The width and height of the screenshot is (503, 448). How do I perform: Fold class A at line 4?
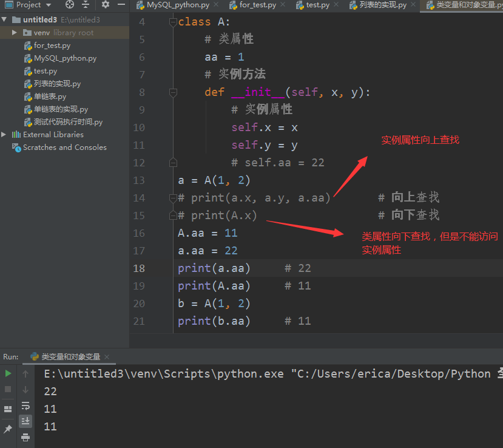(173, 22)
